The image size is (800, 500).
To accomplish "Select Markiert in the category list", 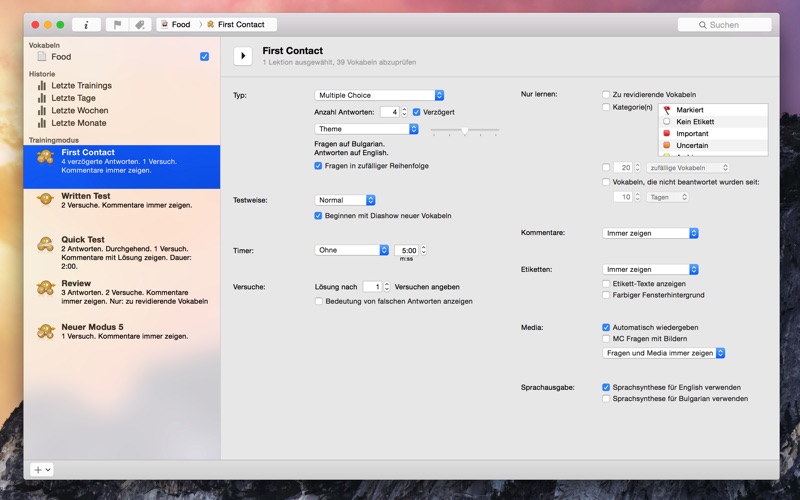I will 713,110.
